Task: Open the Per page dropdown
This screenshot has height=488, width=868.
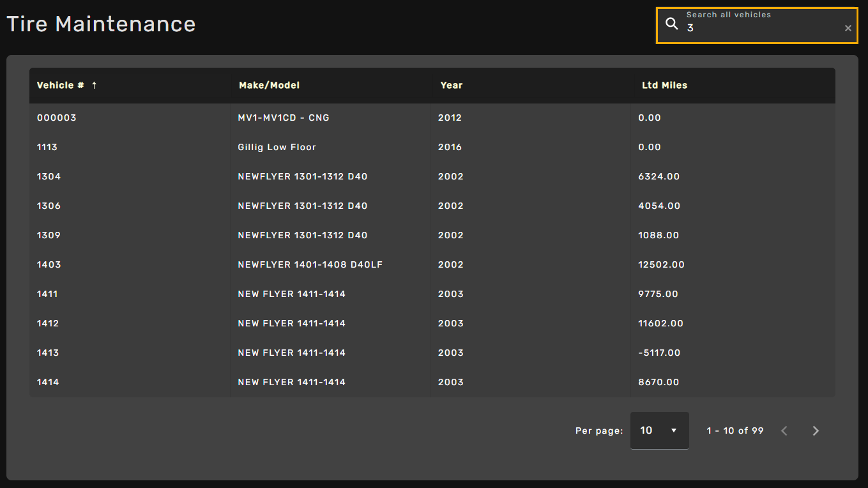Action: (659, 431)
